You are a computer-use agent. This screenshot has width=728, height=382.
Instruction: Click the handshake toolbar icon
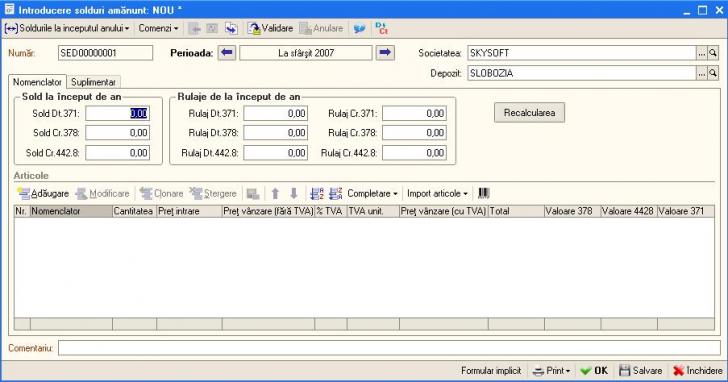(359, 29)
